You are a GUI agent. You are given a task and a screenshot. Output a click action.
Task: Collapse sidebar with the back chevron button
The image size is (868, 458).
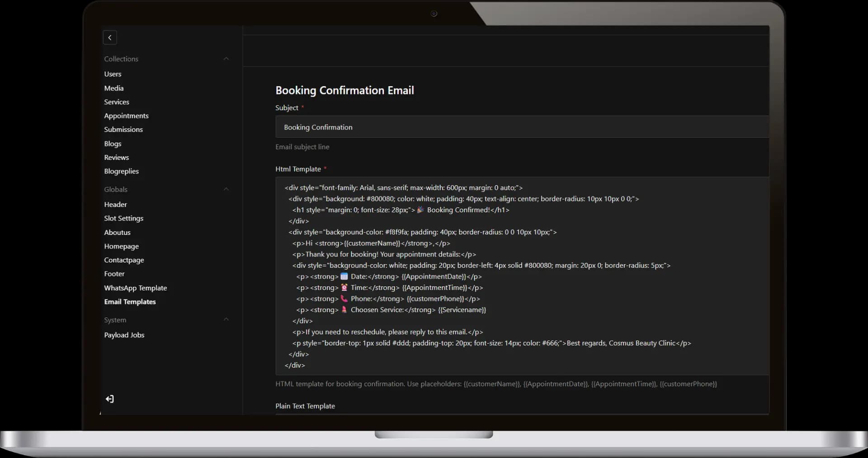coord(110,37)
